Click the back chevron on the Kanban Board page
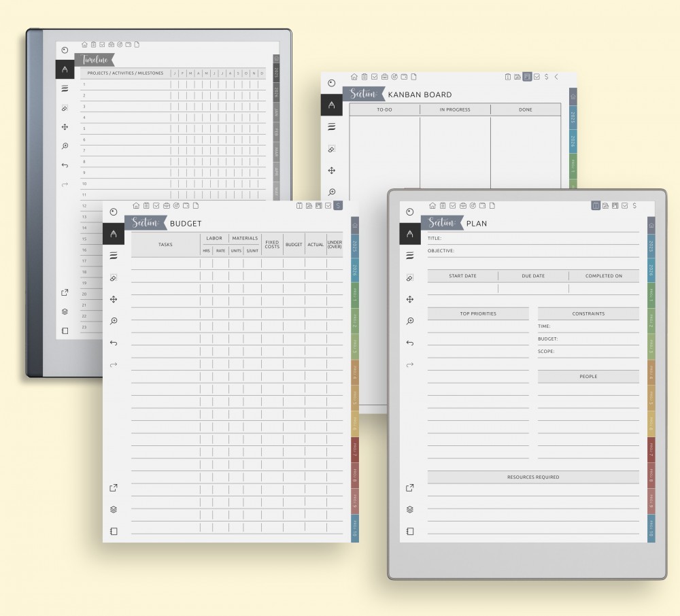 pos(556,77)
